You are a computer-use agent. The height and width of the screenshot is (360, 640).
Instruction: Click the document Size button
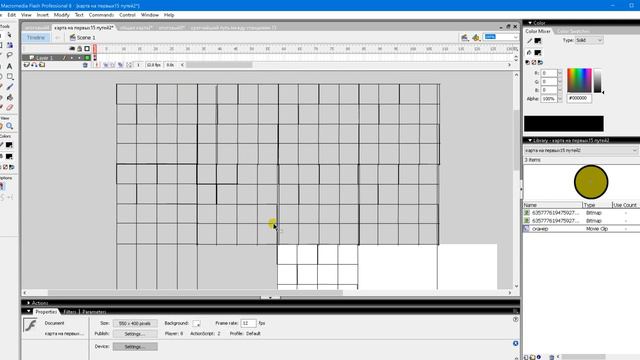pos(135,323)
